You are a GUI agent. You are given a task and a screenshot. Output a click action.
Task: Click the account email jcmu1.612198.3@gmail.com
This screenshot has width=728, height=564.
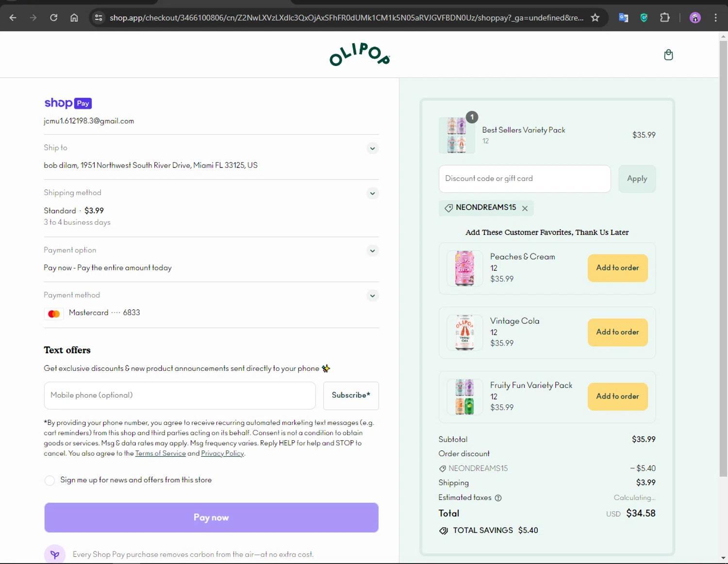[89, 121]
